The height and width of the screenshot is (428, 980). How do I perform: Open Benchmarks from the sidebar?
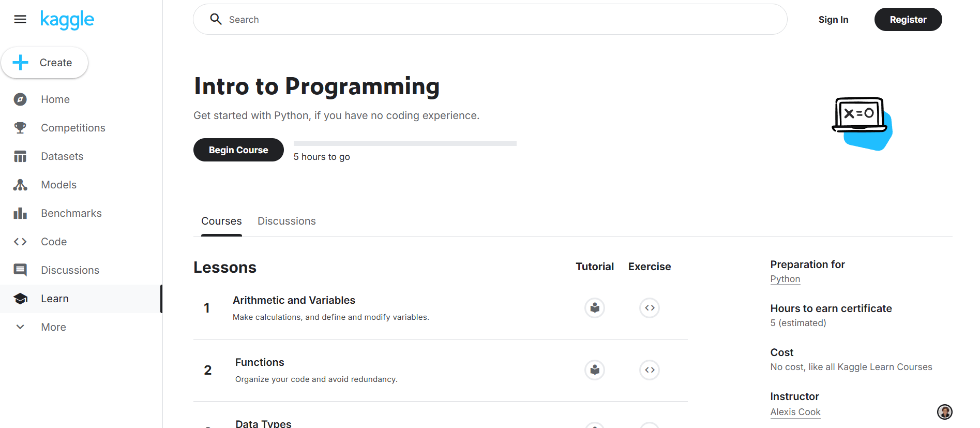[71, 213]
